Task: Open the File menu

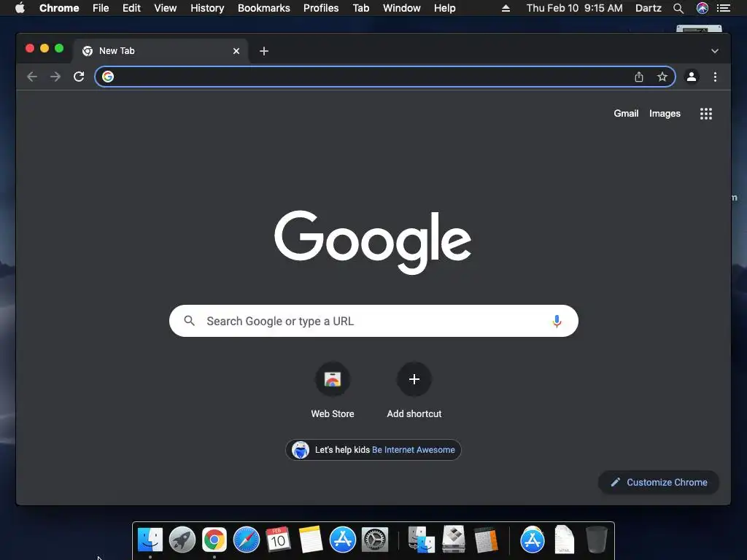Action: (x=101, y=8)
